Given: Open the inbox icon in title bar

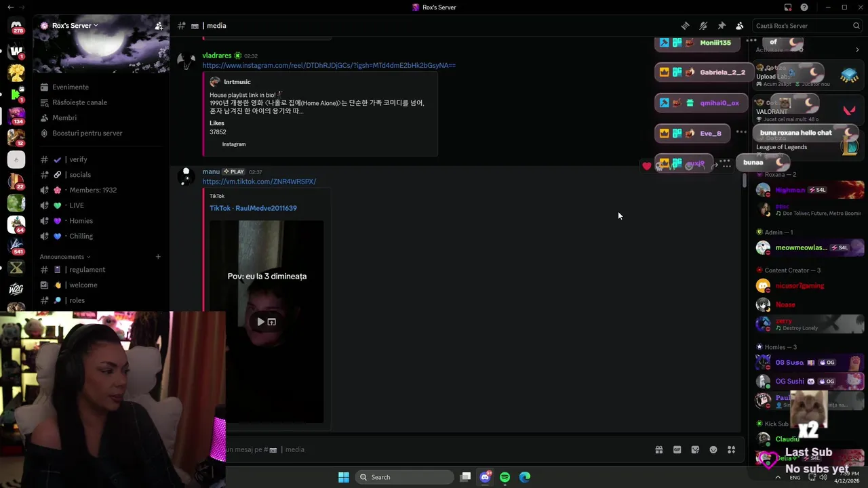Looking at the screenshot, I should coord(788,7).
